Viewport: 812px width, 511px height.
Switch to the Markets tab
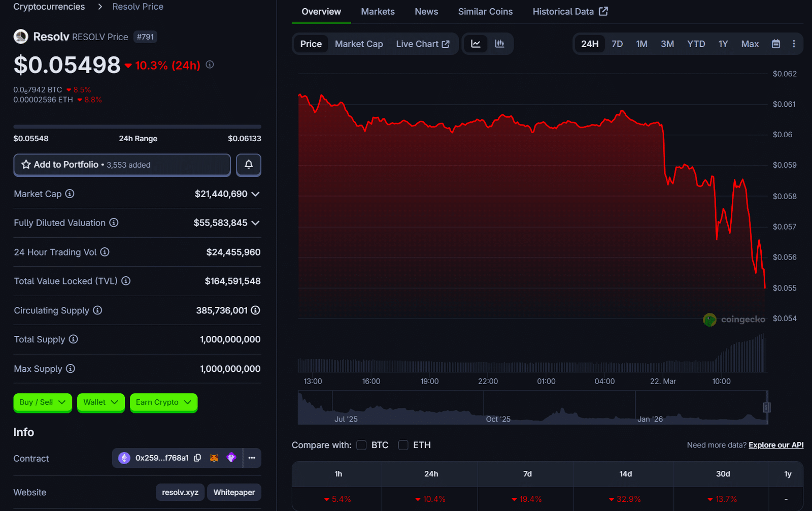378,12
